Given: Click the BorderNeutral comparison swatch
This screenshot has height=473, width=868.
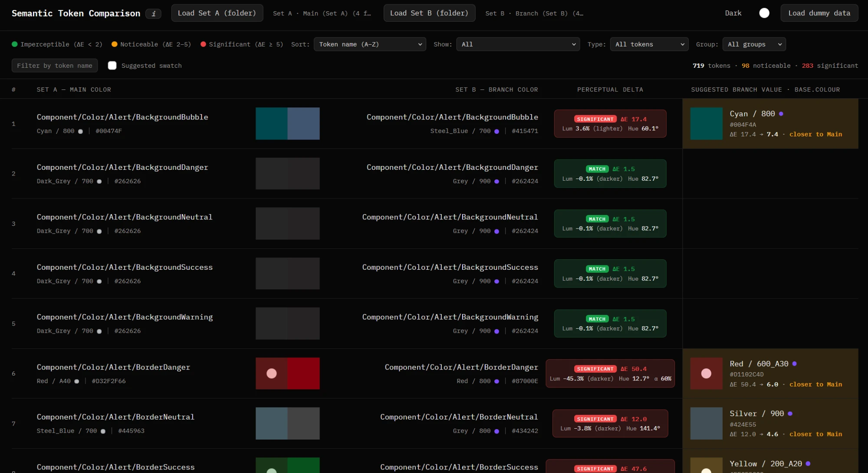Looking at the screenshot, I should 287,423.
